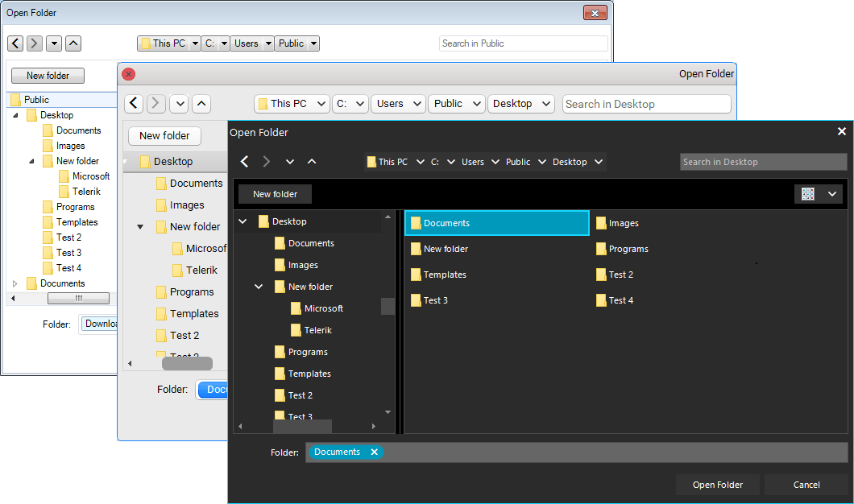
Task: Go forward in the middle Open Folder window
Action: [155, 103]
